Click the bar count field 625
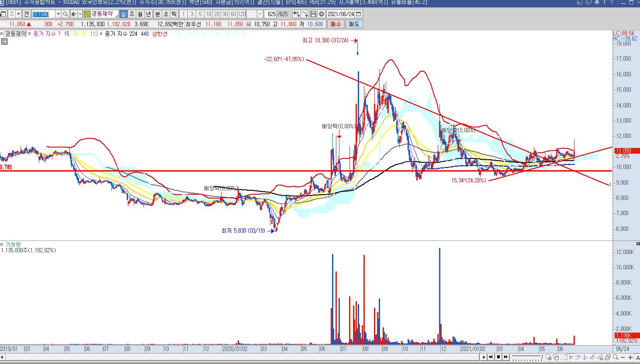Viewport: 640px width, 364px height. point(270,14)
